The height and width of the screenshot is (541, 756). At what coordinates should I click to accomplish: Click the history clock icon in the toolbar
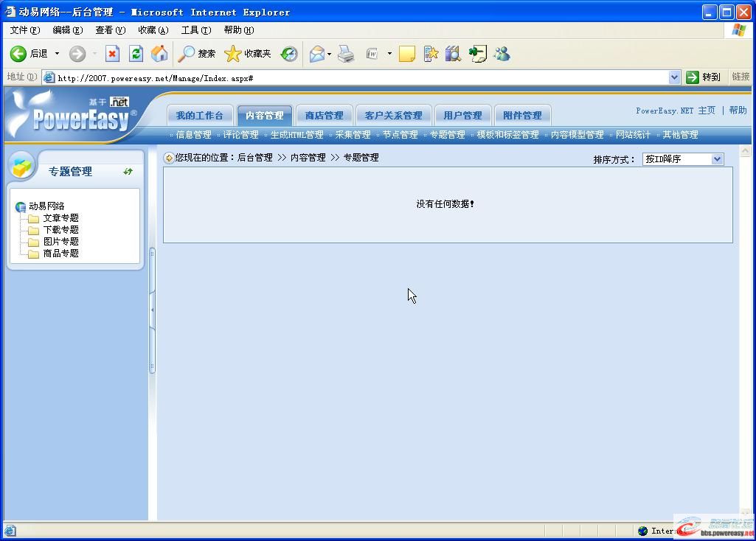tap(288, 53)
